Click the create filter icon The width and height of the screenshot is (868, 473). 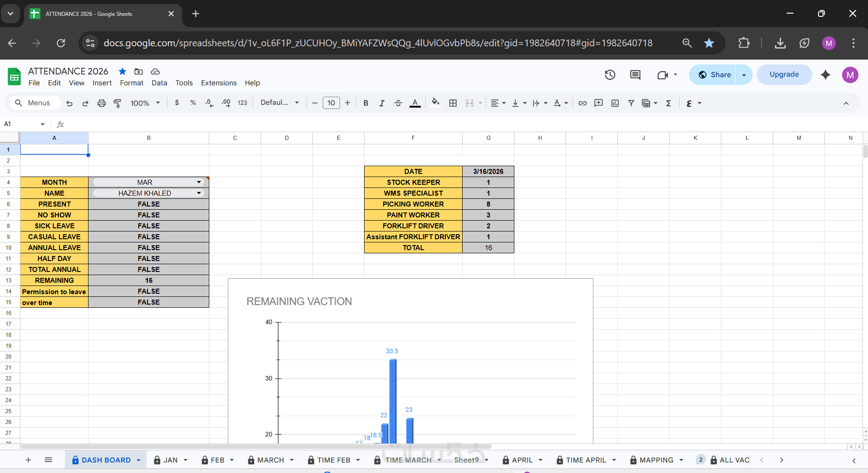(631, 103)
